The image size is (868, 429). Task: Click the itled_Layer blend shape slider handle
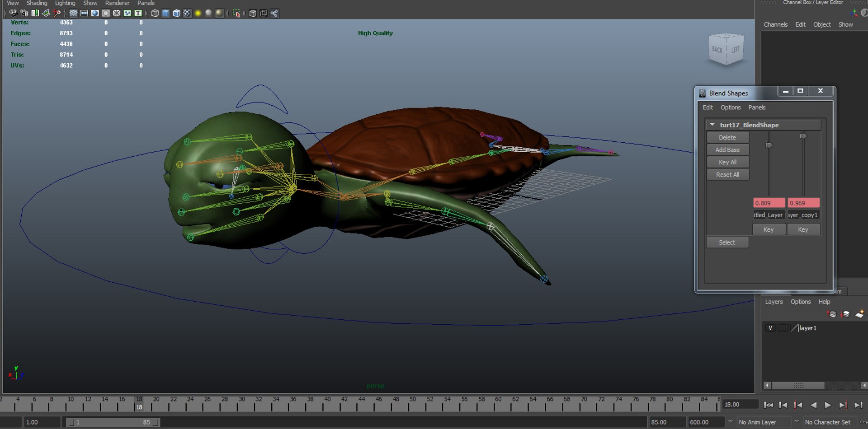click(x=769, y=145)
